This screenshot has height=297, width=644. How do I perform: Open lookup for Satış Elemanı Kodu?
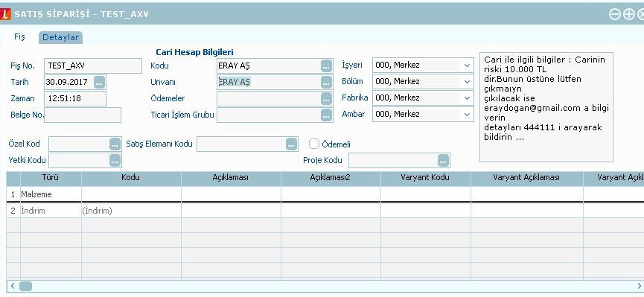pos(291,144)
